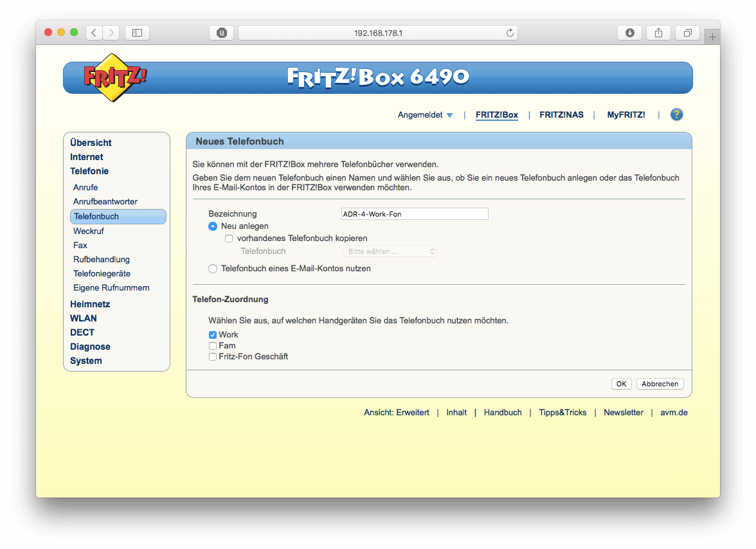Go forward with Safari's forward arrow
The height and width of the screenshot is (549, 756).
[111, 33]
